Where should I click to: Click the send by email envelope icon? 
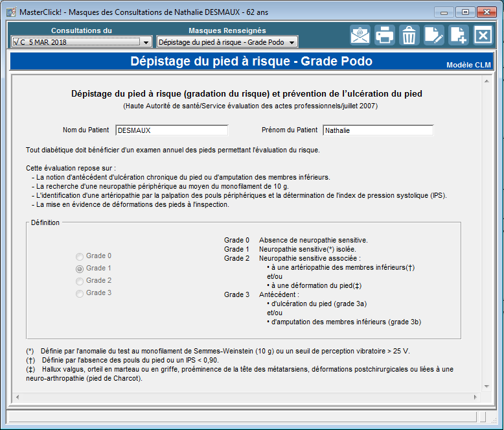(x=360, y=35)
